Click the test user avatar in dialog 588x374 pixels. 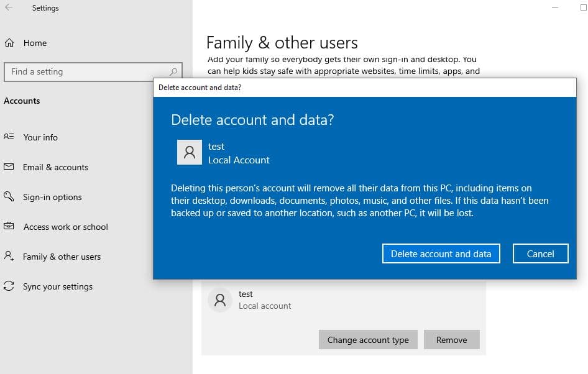(189, 152)
